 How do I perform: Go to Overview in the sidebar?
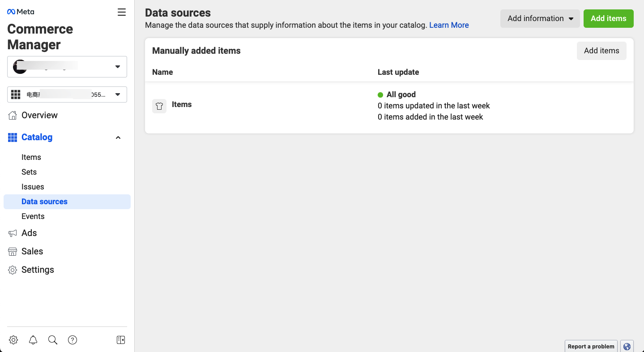click(39, 115)
